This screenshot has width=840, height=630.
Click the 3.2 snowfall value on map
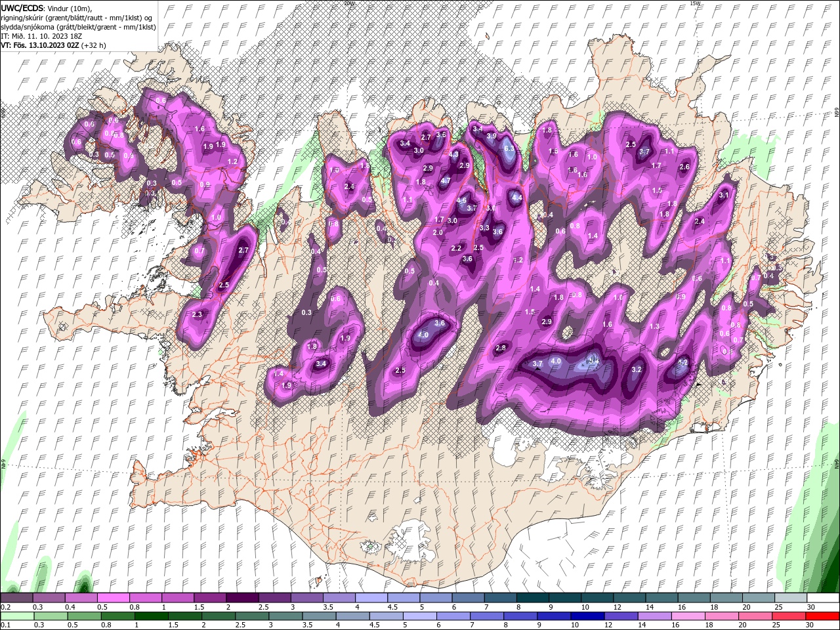pos(636,369)
